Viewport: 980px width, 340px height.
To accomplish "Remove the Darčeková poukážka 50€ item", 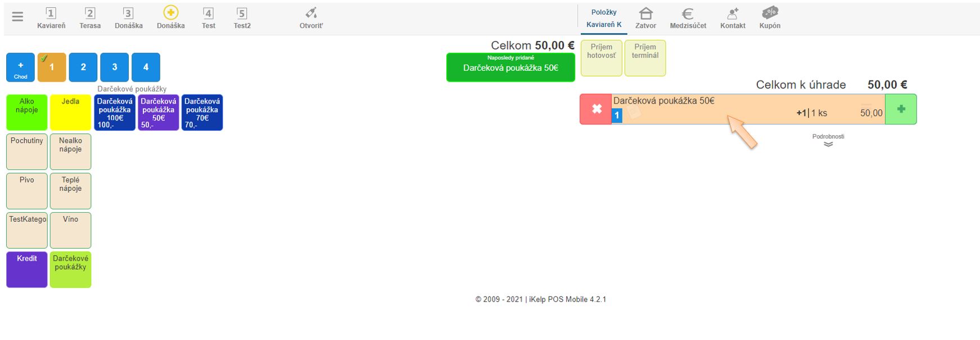I will (x=596, y=109).
